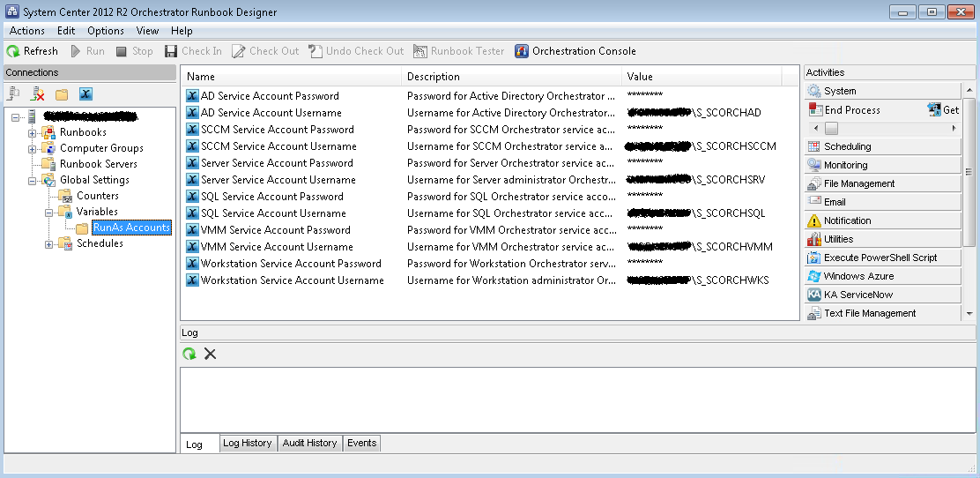Sort by the Name column header

click(x=292, y=77)
